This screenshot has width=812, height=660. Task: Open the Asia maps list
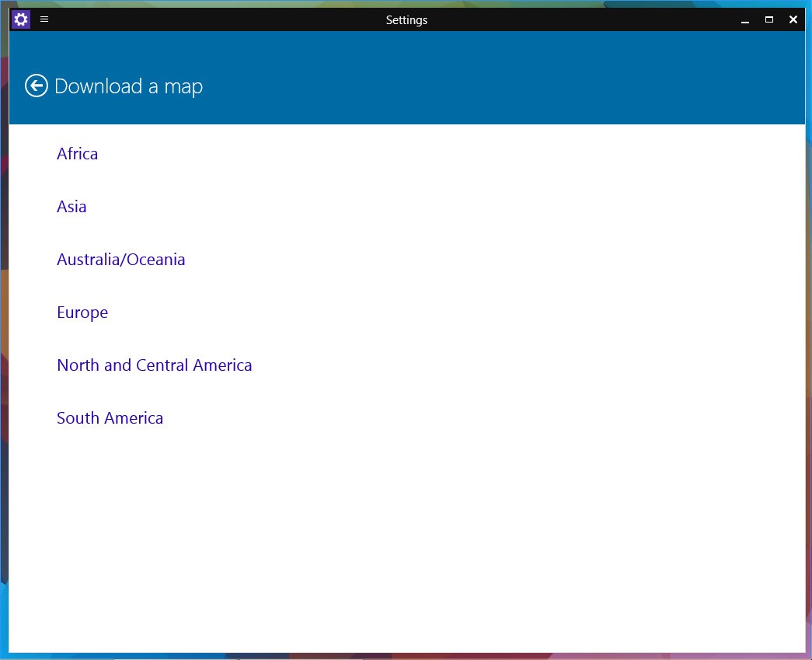click(x=71, y=207)
